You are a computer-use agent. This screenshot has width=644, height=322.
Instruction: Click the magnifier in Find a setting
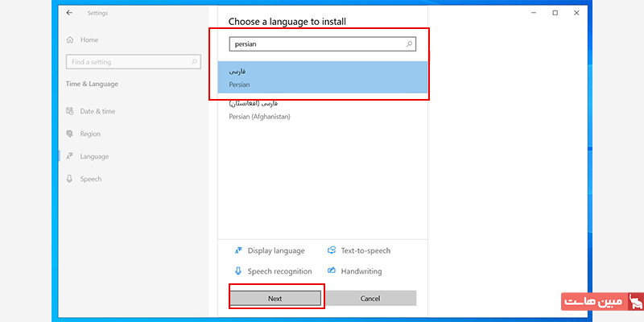click(194, 62)
